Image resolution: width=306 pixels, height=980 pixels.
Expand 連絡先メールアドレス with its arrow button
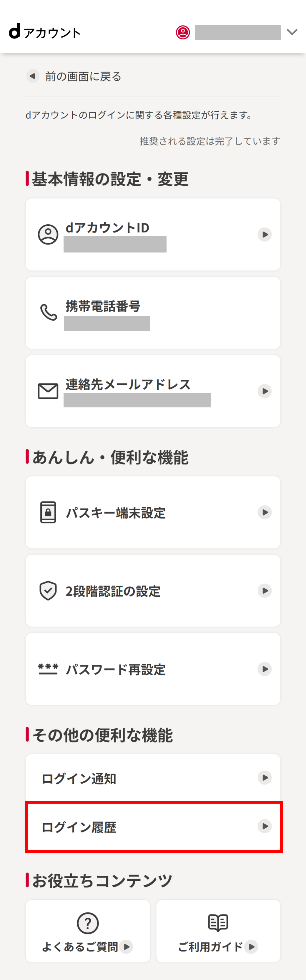point(265,391)
